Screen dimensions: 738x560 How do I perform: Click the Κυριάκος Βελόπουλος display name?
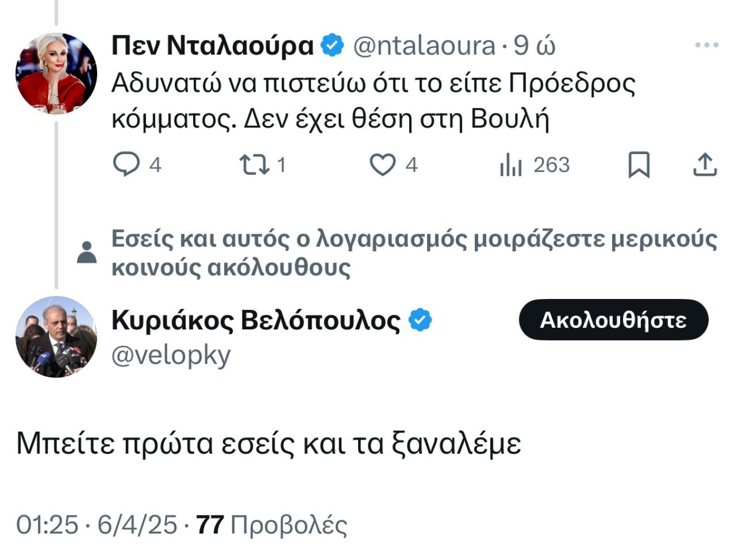coord(256,320)
